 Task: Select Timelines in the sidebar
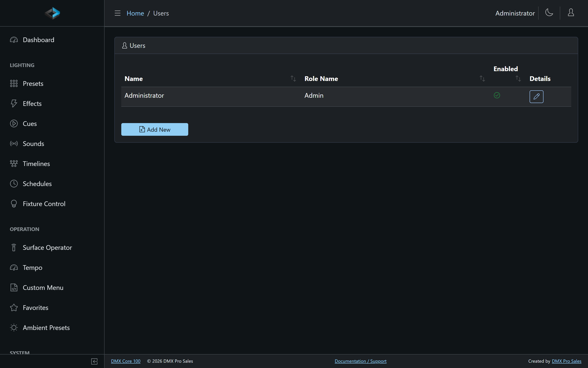(52, 164)
